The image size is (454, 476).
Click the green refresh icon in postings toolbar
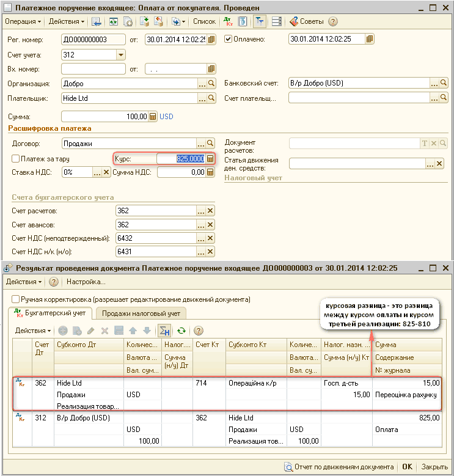(x=181, y=331)
